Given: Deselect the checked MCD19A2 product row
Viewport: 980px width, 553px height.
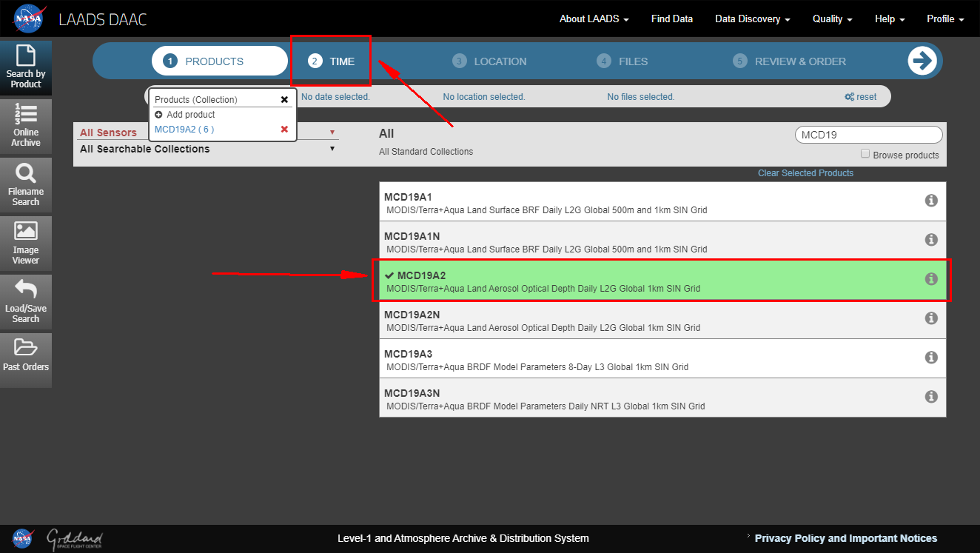Looking at the screenshot, I should coord(662,280).
